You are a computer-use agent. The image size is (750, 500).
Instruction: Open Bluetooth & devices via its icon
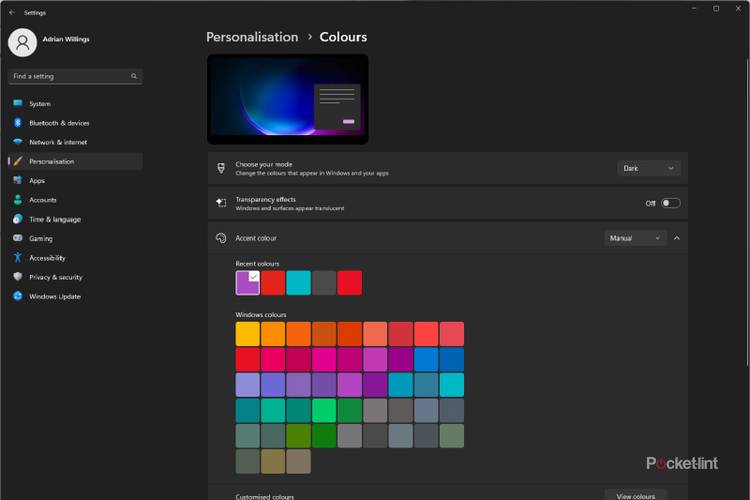point(18,123)
